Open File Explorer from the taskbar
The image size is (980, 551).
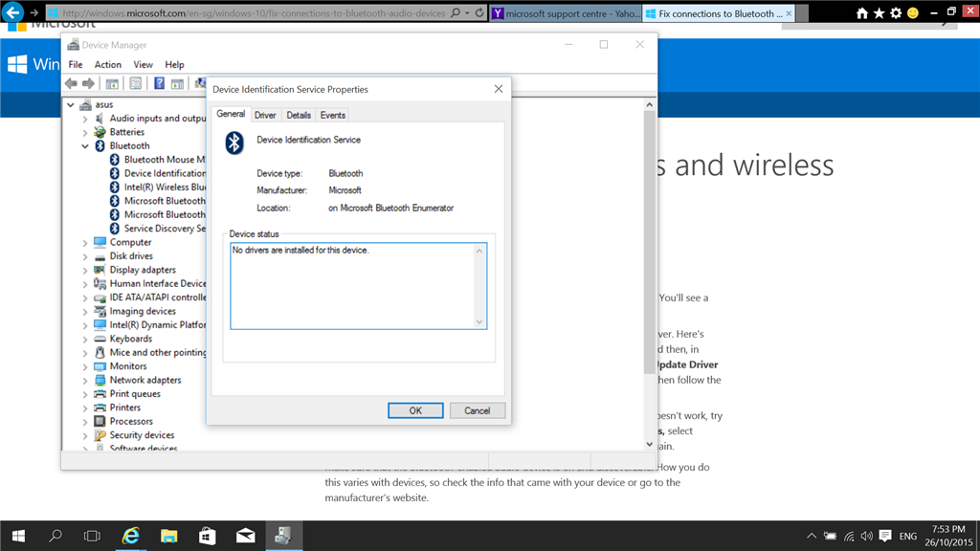point(168,536)
